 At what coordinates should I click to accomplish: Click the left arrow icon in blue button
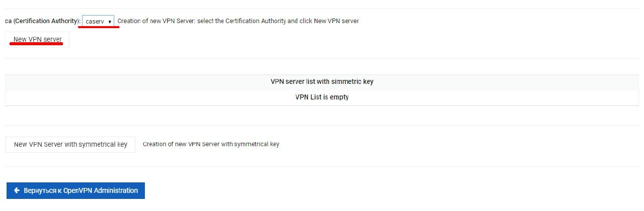[x=17, y=190]
